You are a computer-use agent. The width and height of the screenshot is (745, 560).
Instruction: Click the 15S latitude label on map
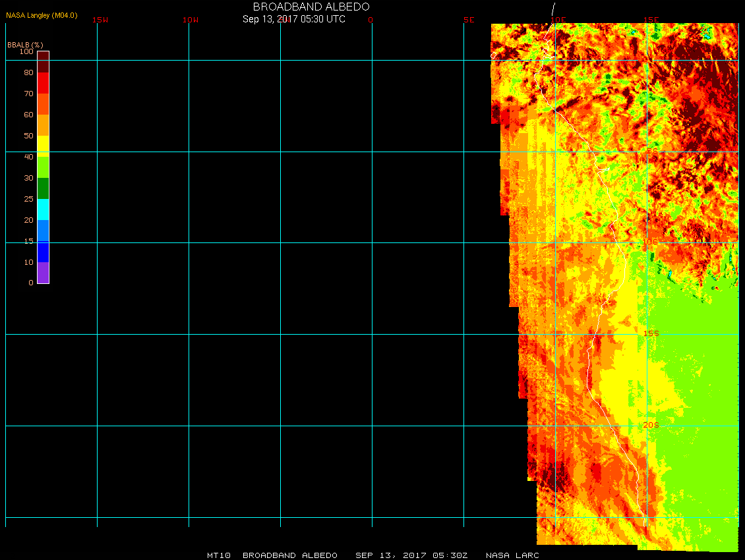point(651,333)
